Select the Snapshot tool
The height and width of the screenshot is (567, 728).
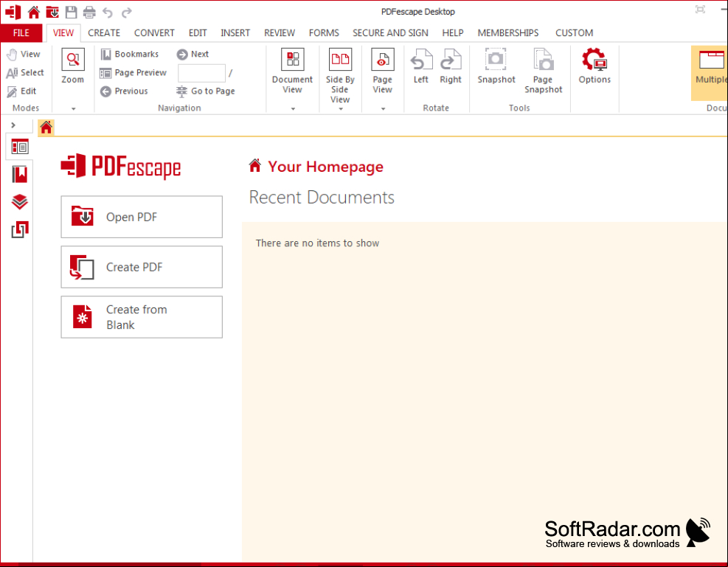pyautogui.click(x=496, y=66)
